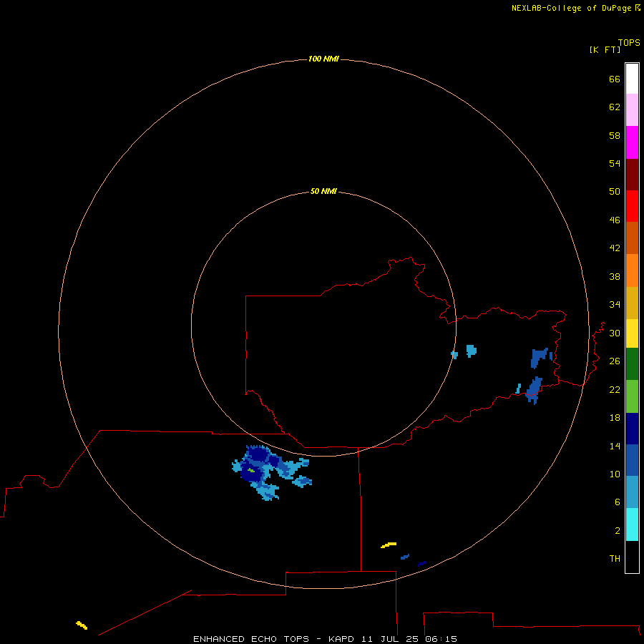Click the legend value 42
The width and height of the screenshot is (644, 644).
coord(615,248)
